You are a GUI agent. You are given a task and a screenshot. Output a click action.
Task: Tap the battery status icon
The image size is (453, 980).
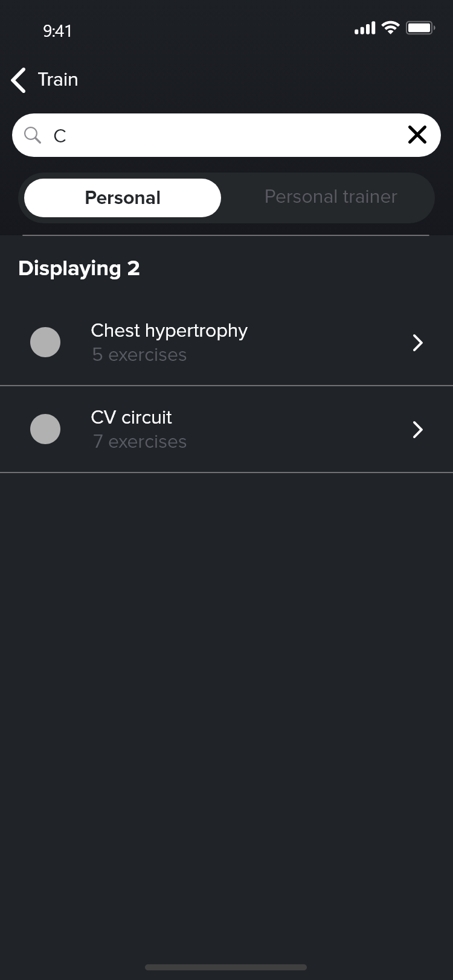[x=420, y=28]
